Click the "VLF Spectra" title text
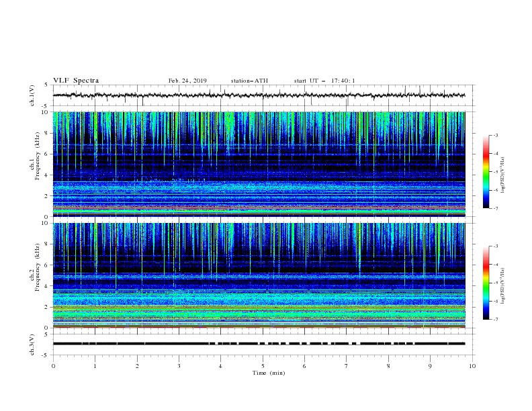 click(x=76, y=81)
